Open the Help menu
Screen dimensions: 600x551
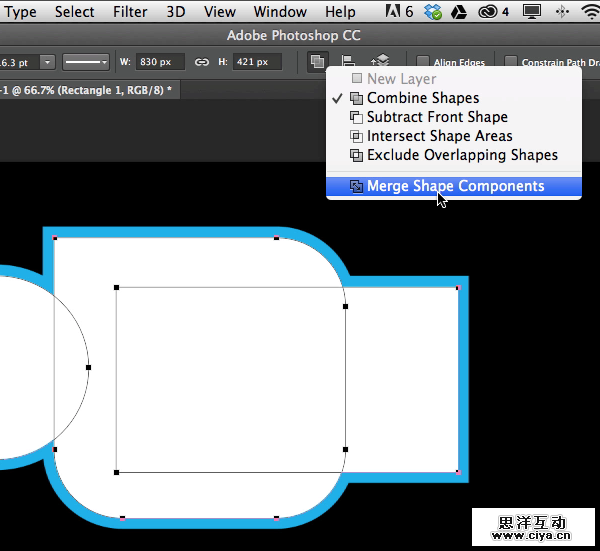click(340, 11)
